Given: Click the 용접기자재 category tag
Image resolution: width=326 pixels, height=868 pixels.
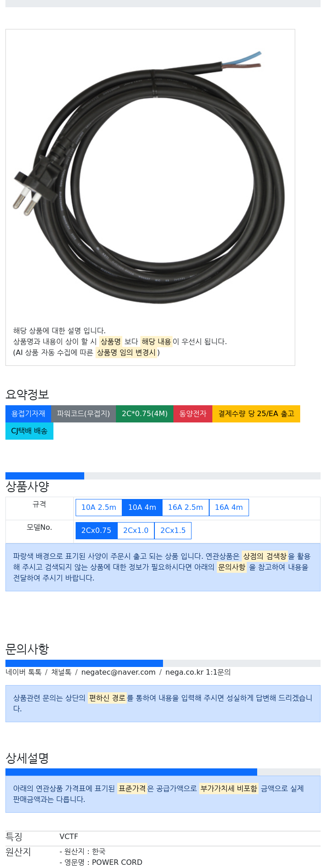Looking at the screenshot, I should coord(28,414).
